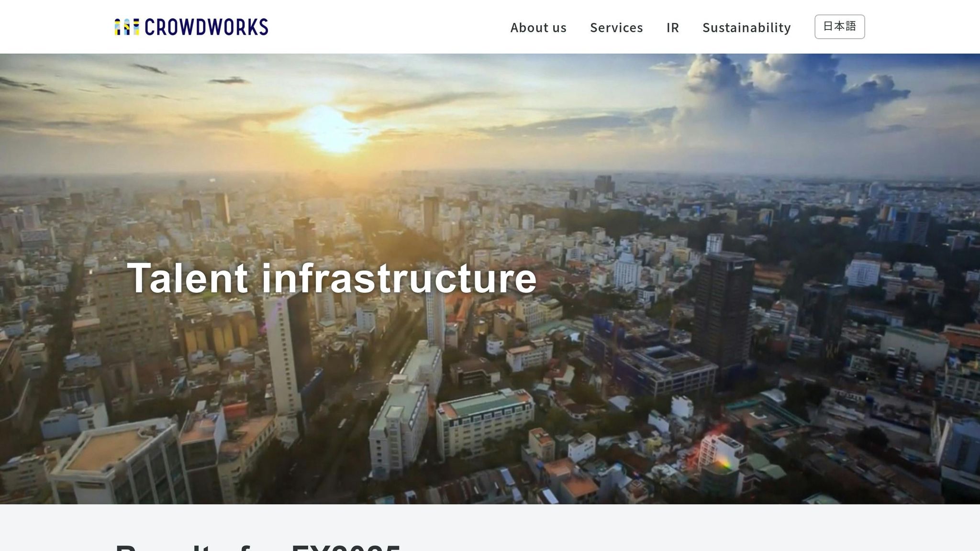Click the colorful bar figures in the logo
Viewport: 980px width, 551px height.
point(126,27)
